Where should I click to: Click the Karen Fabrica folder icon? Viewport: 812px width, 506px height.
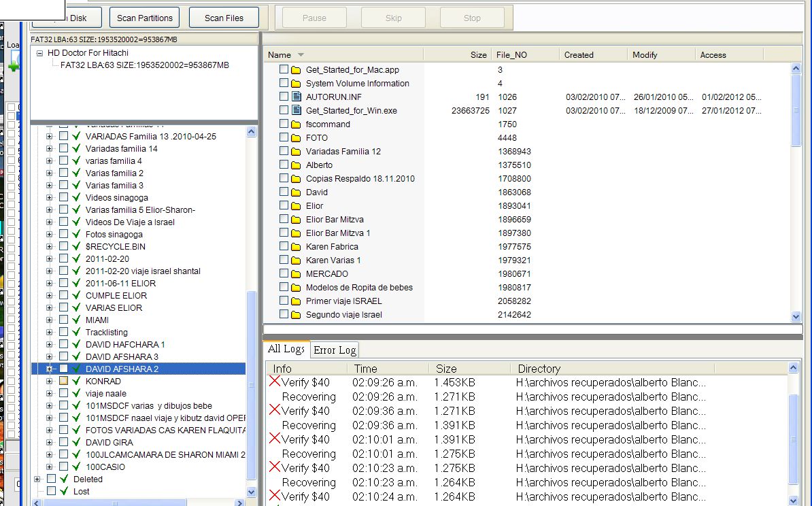click(296, 246)
